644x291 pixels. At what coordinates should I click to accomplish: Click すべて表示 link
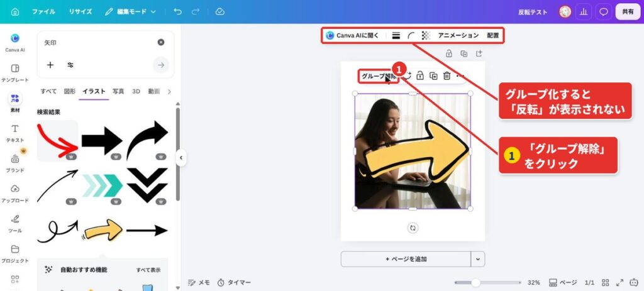click(x=148, y=270)
